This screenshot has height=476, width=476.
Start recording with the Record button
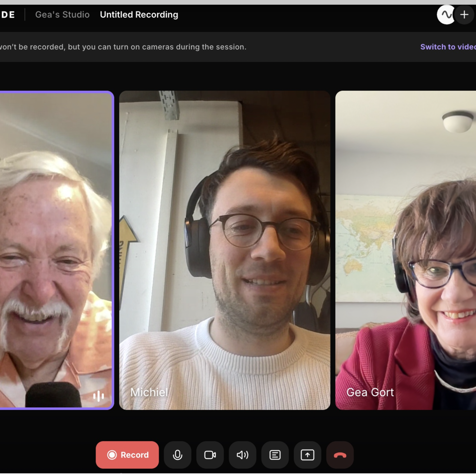pyautogui.click(x=127, y=455)
